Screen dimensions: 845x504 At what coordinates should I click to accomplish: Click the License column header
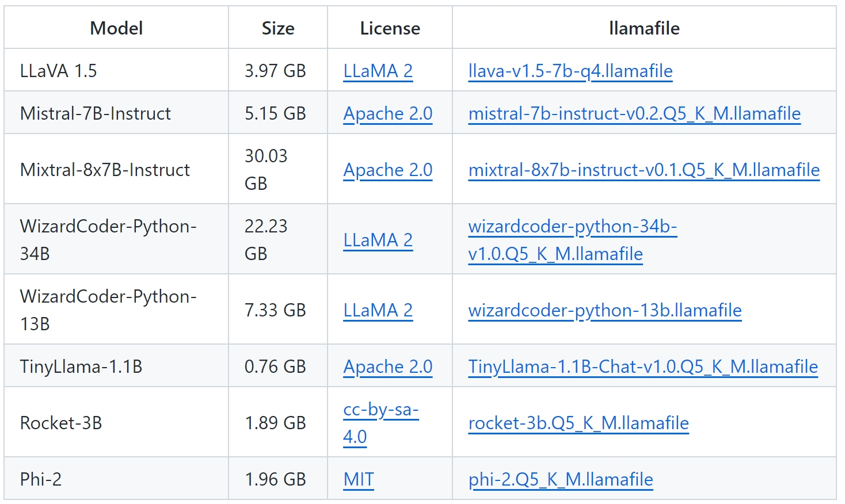390,28
